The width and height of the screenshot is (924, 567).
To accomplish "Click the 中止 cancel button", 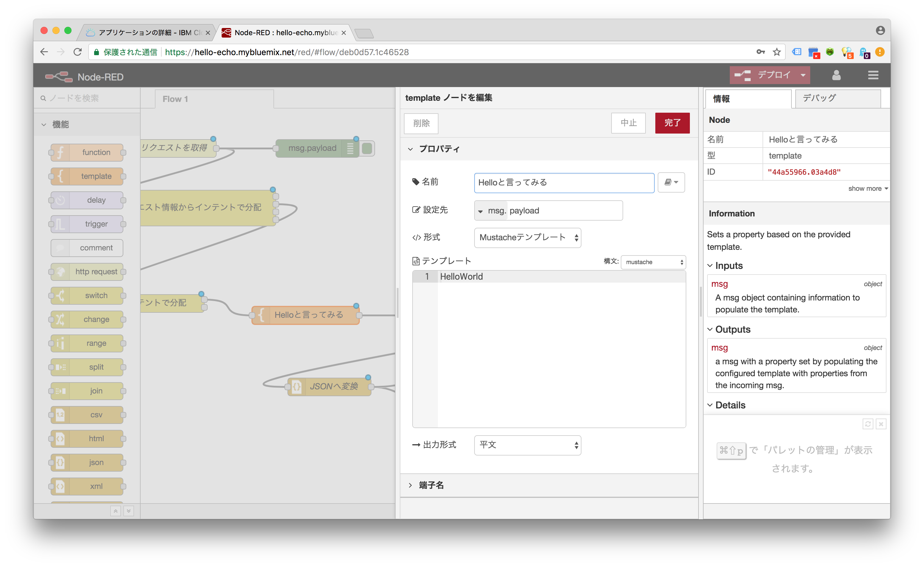I will [x=628, y=123].
